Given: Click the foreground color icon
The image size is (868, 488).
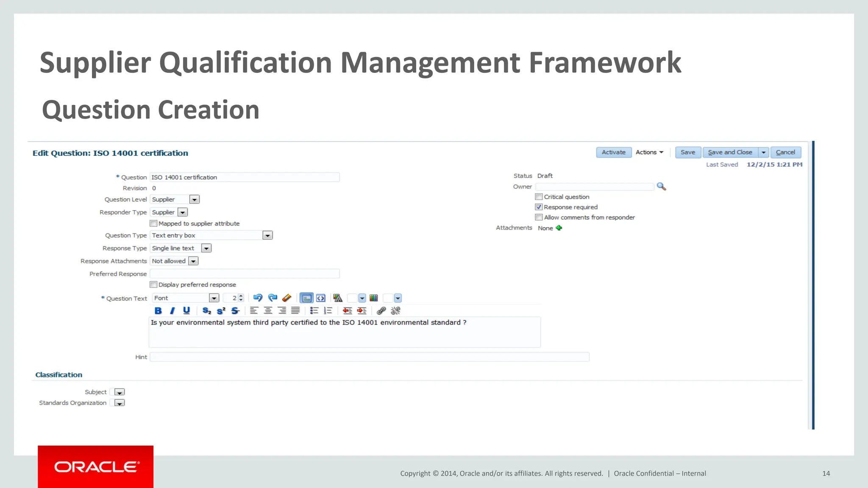Looking at the screenshot, I should 338,298.
